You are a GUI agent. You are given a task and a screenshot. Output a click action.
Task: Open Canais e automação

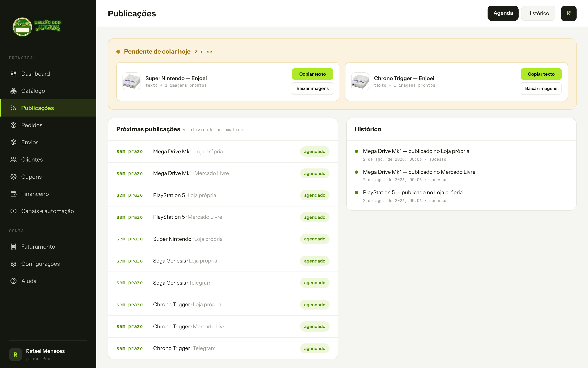[48, 211]
